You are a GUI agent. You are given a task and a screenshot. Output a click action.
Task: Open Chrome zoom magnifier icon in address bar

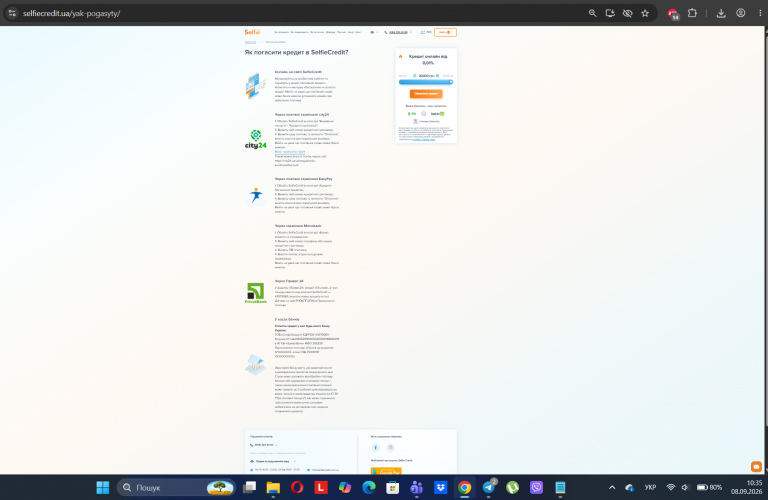pos(593,13)
